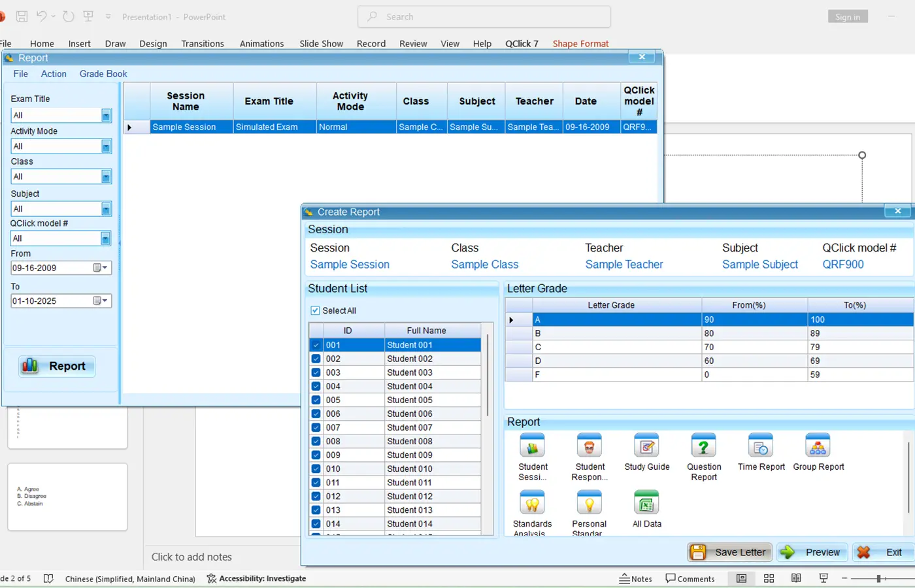Uncheck Student 006 checkbox
Image resolution: width=915 pixels, height=588 pixels.
(x=316, y=414)
